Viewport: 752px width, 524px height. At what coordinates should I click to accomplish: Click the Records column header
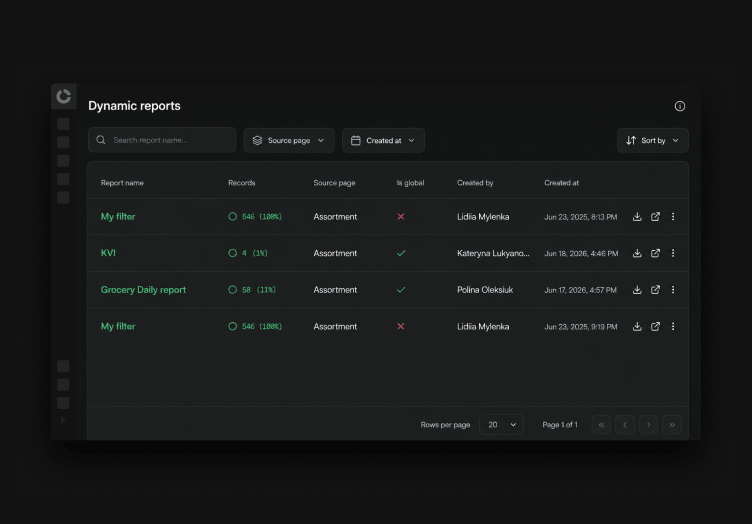pyautogui.click(x=242, y=183)
